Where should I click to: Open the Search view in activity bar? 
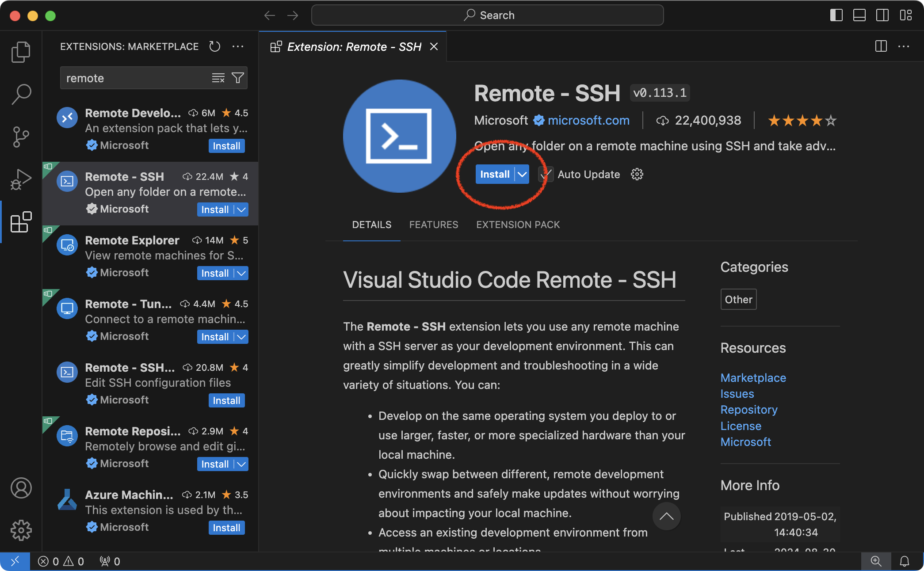(21, 95)
